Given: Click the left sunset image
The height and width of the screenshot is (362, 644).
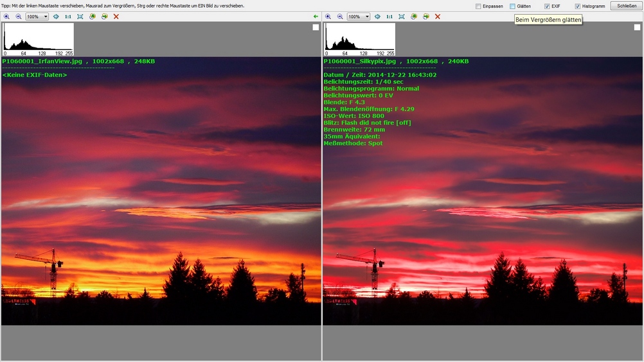Looking at the screenshot, I should click(x=161, y=191).
